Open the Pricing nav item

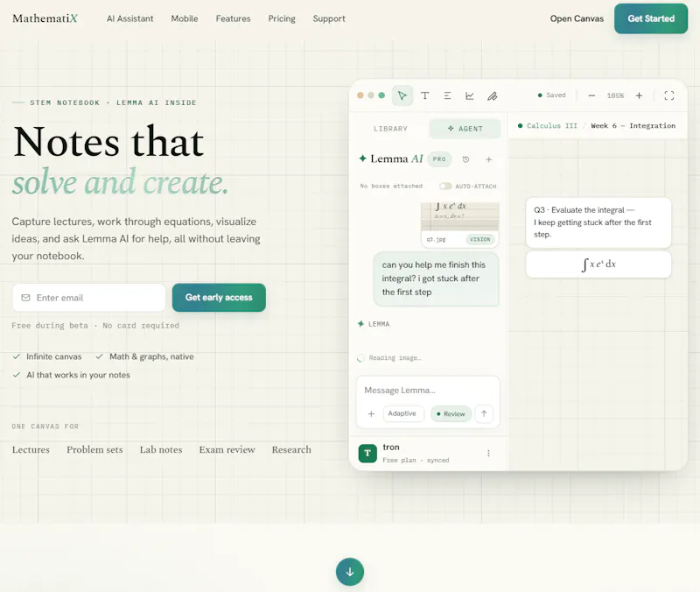tap(282, 18)
